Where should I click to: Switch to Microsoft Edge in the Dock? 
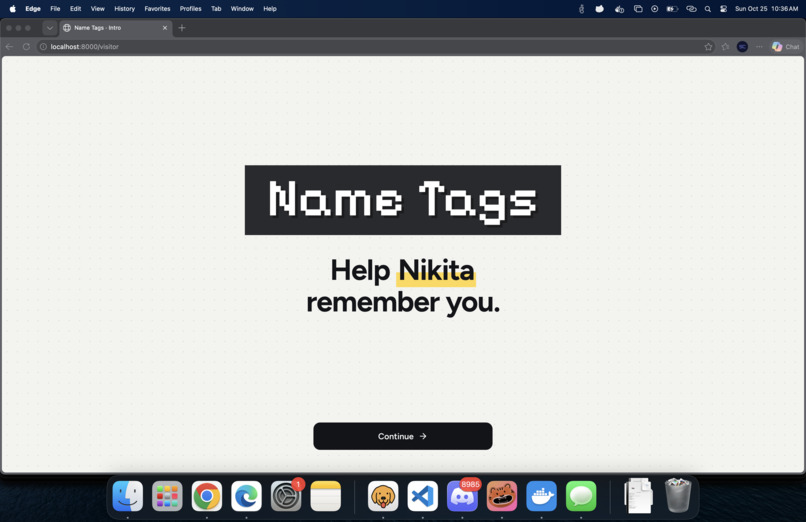click(246, 496)
